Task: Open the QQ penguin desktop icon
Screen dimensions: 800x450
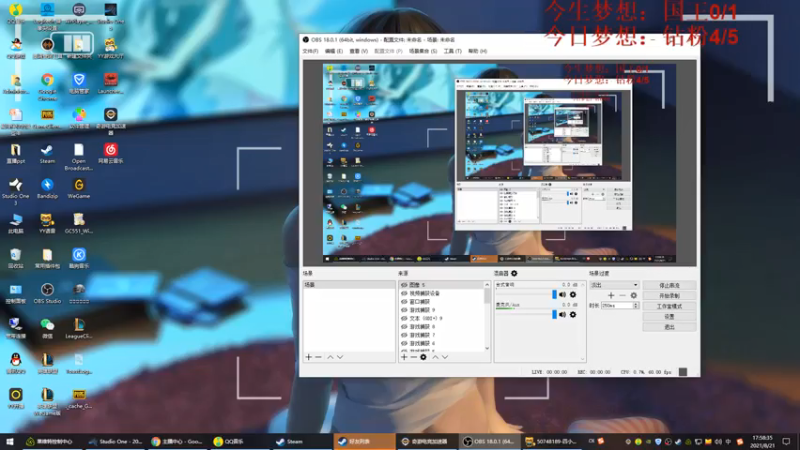Action: [15, 363]
